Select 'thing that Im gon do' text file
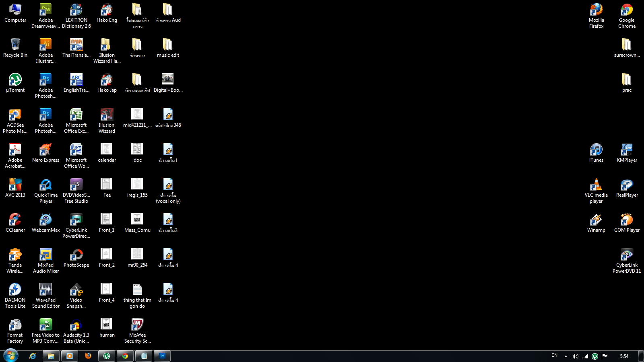 tap(138, 296)
